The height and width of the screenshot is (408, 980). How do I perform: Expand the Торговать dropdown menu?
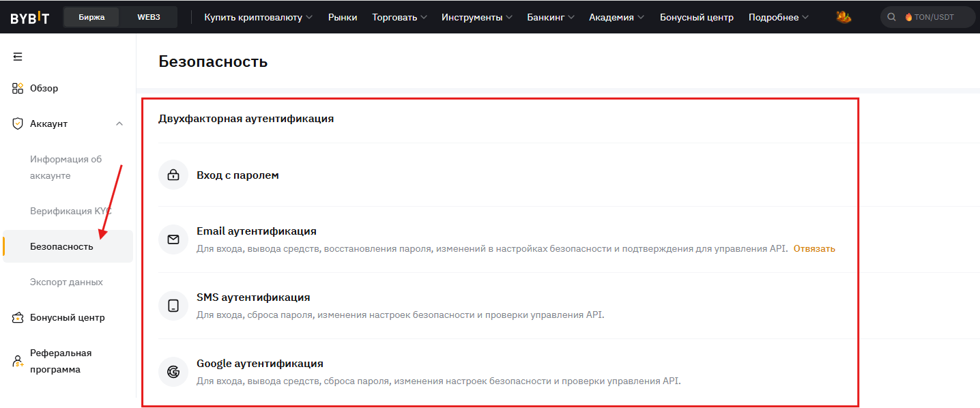[399, 17]
